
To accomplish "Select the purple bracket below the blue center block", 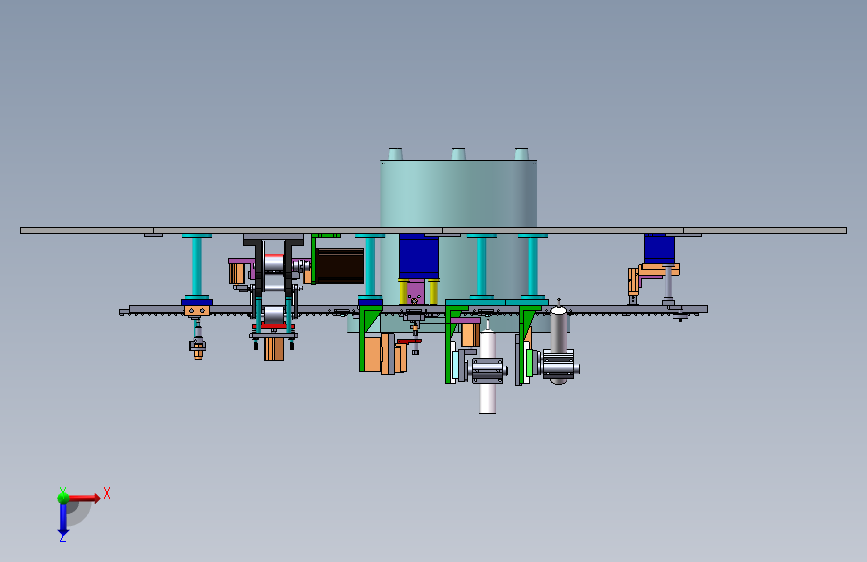I will 415,293.
